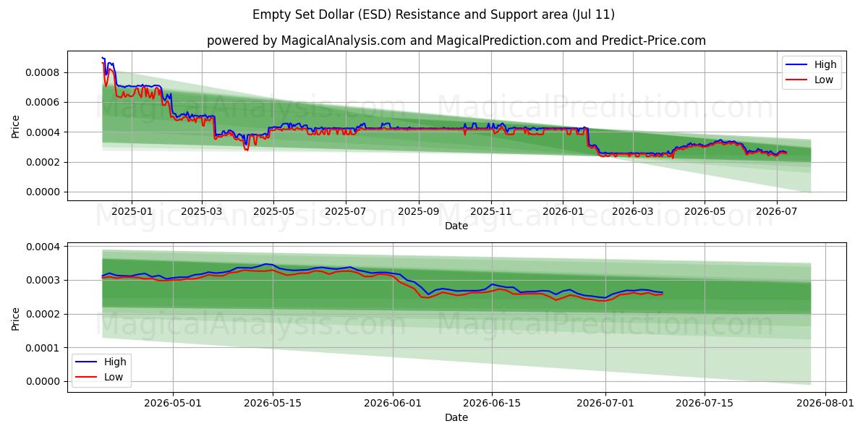Image resolution: width=868 pixels, height=434 pixels.
Task: Click the '2025-09' tick label on top chart
Action: pyautogui.click(x=419, y=212)
